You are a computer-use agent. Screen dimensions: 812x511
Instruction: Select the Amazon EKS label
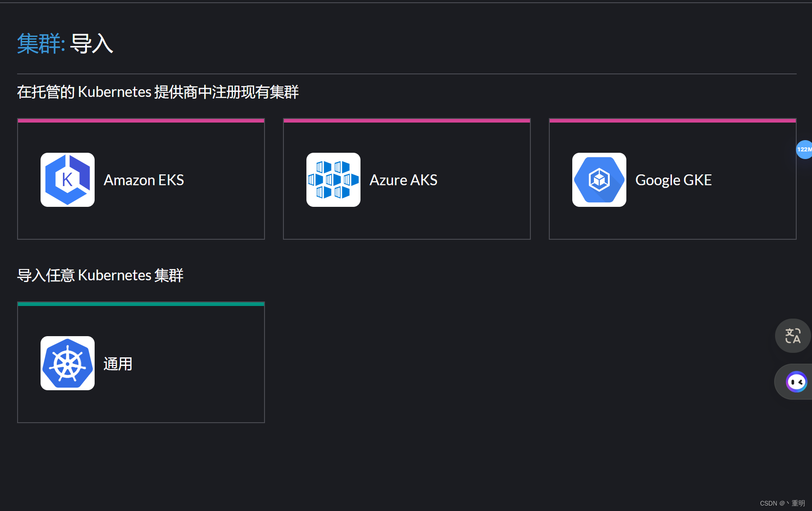(144, 180)
